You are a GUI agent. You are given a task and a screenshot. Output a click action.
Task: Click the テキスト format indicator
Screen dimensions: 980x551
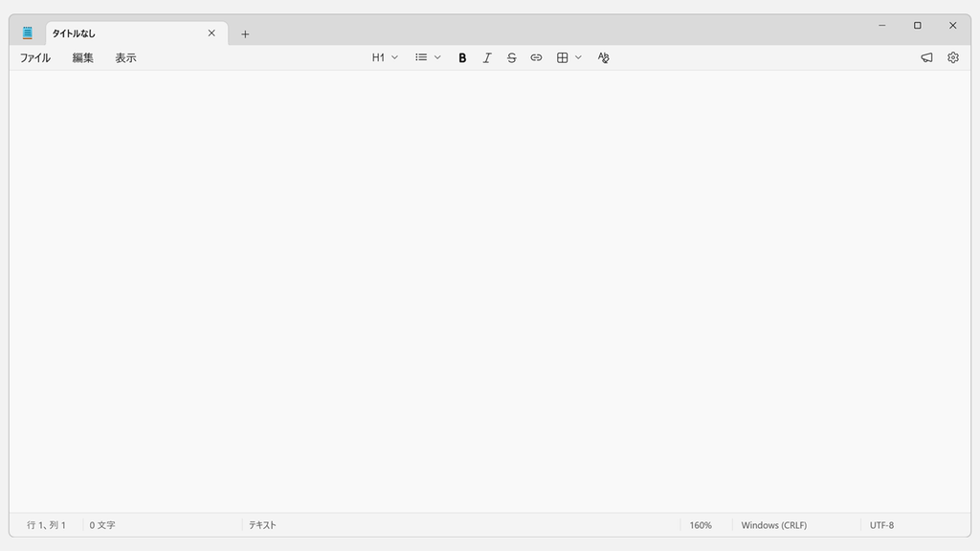click(262, 525)
